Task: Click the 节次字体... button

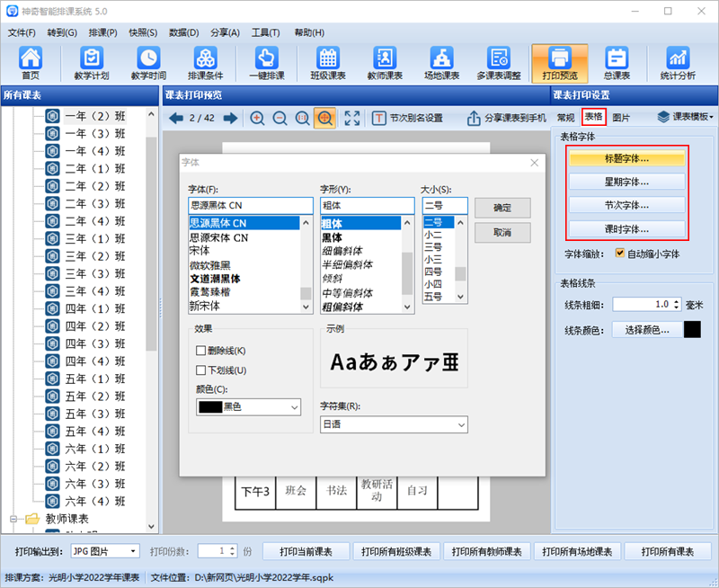Action: [626, 206]
